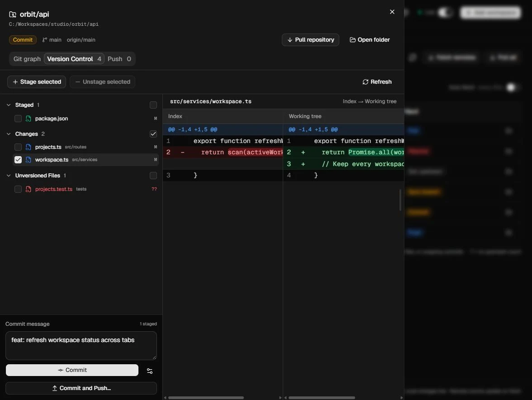
Task: Select the Version Control tab
Action: tap(74, 59)
